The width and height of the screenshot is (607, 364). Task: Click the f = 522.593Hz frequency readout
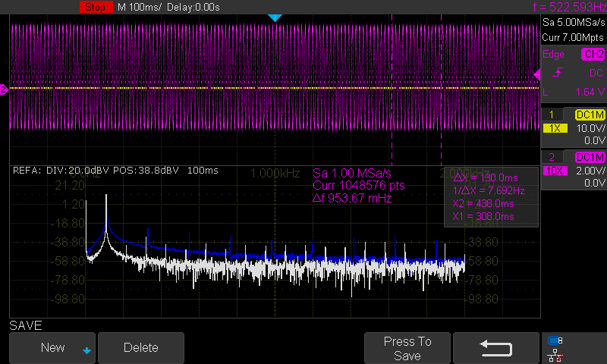pos(570,7)
